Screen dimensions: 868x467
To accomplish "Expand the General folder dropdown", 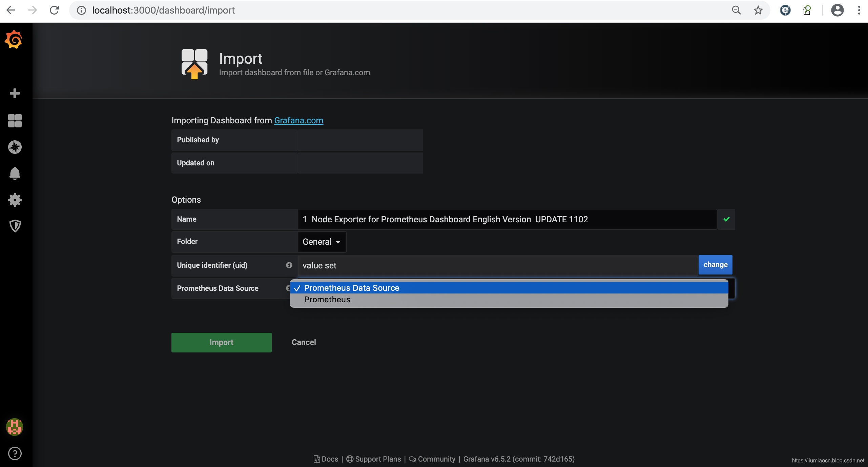I will coord(322,242).
